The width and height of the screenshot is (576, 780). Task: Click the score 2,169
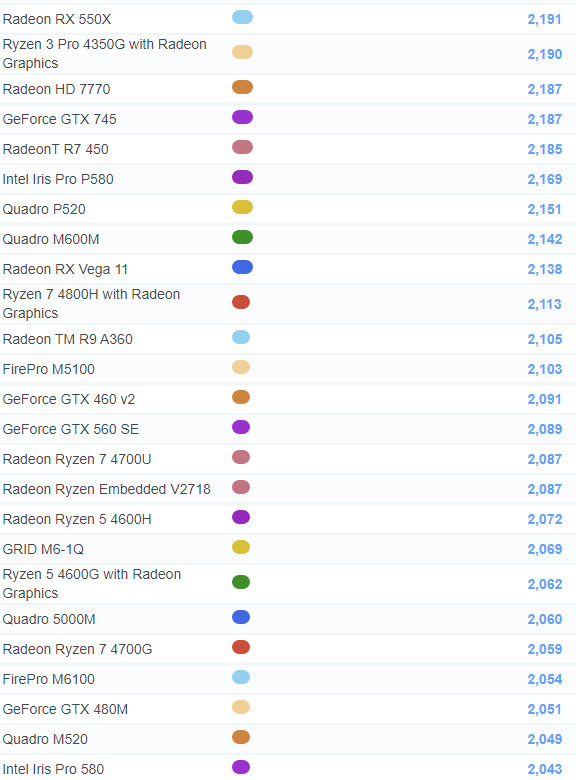[544, 179]
